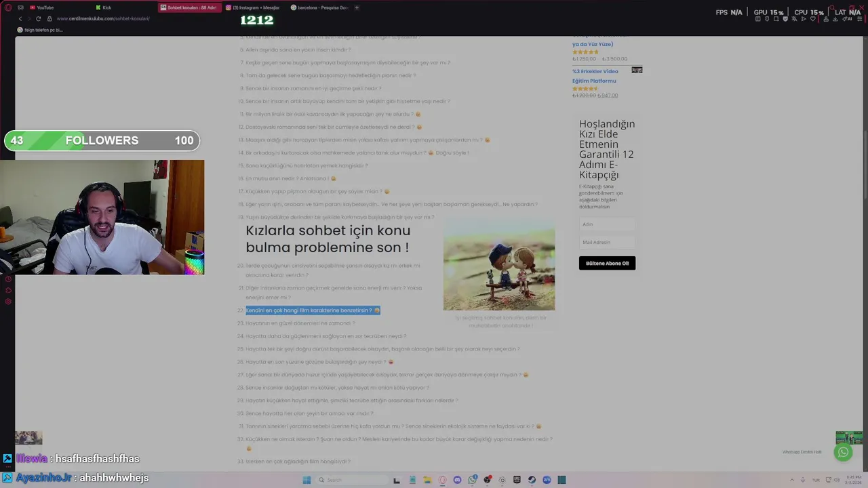Switch to the barcelona Pesquisa Google tab
Screen dimensions: 868x488
tap(320, 7)
